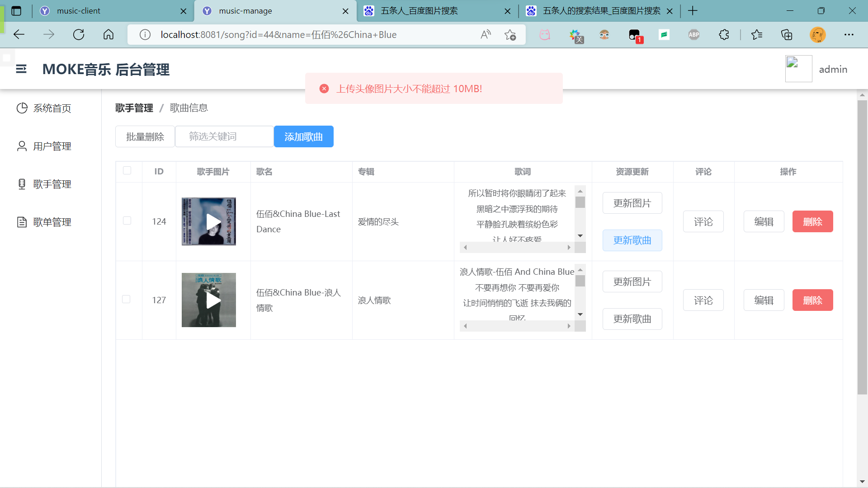Click the 添加歌曲 button
Screen dimensions: 868x488
(303, 136)
